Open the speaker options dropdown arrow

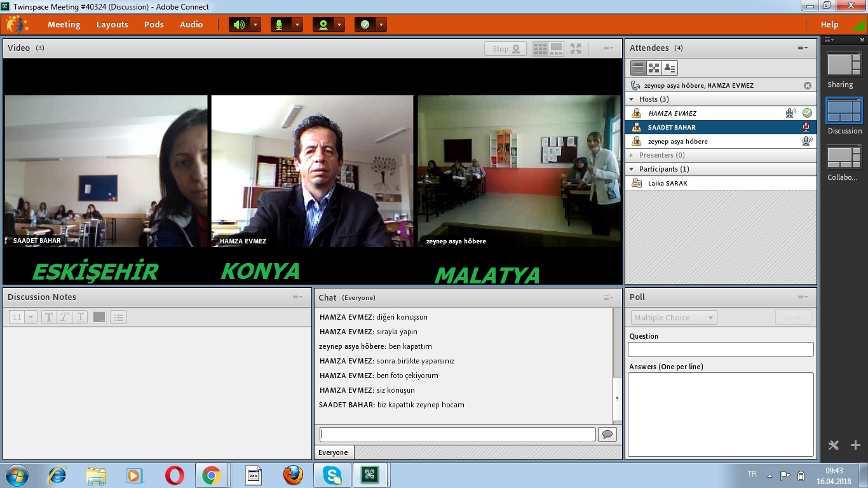click(x=255, y=25)
